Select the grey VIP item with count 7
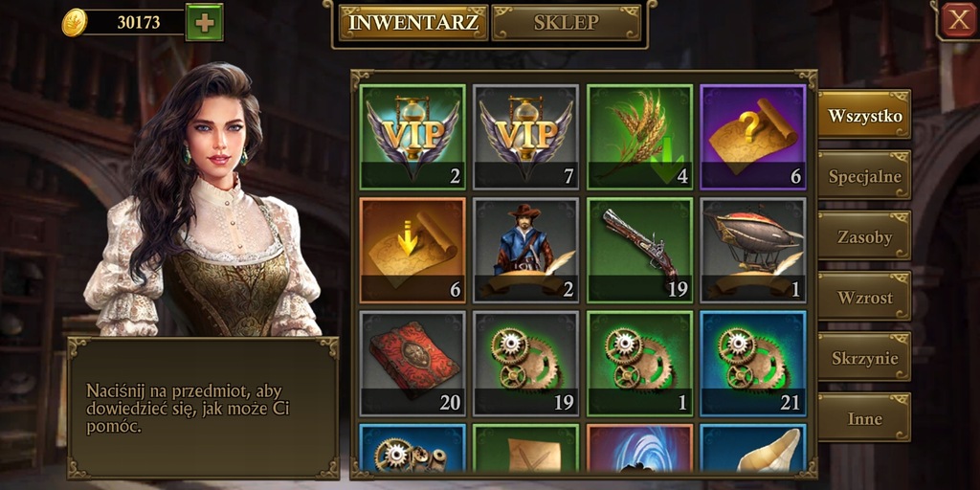Image resolution: width=980 pixels, height=490 pixels. coord(525,138)
